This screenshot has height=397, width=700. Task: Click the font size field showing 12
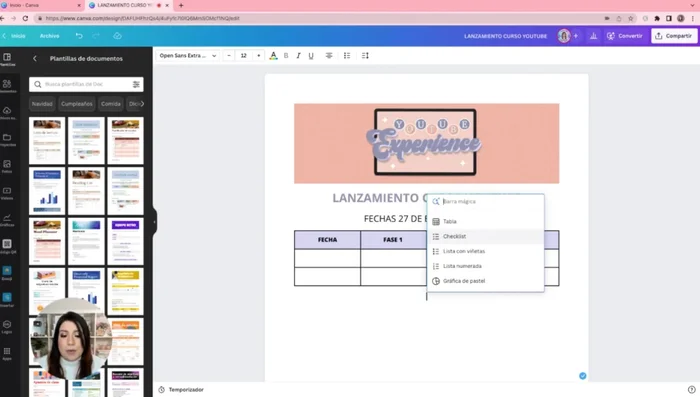point(244,56)
